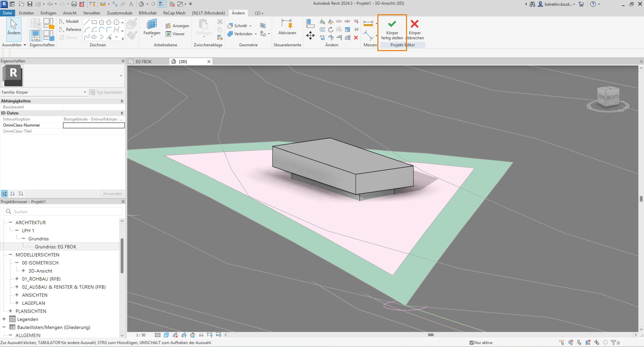Toggle thin lines in quick access toolbar
Screen dimensions: 644x347
(x=161, y=4)
